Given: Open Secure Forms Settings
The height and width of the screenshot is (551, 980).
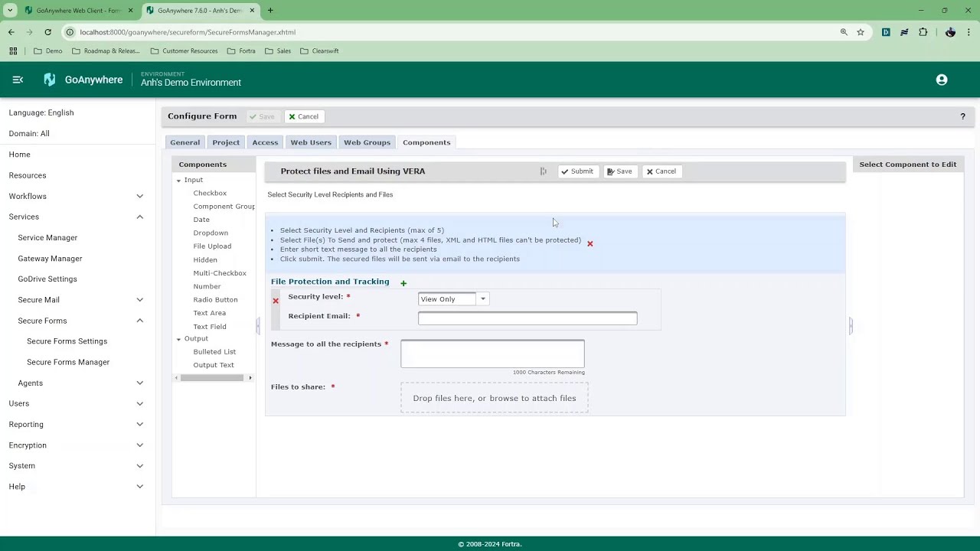Looking at the screenshot, I should coord(67,341).
